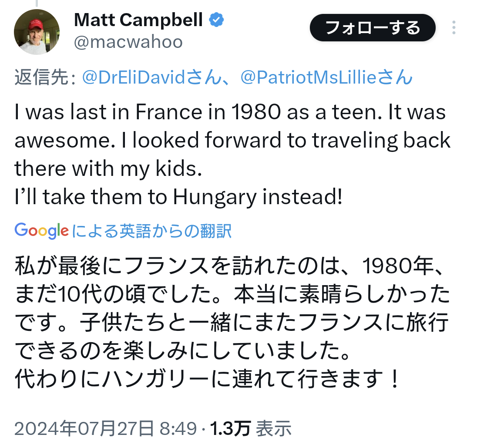
Task: Click the line 'there with my kids.'
Action: click(x=108, y=169)
